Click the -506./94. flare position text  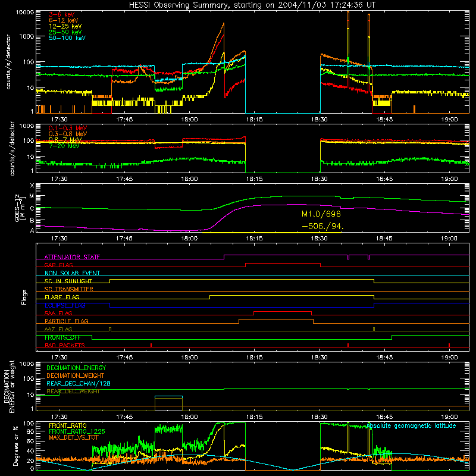322,226
